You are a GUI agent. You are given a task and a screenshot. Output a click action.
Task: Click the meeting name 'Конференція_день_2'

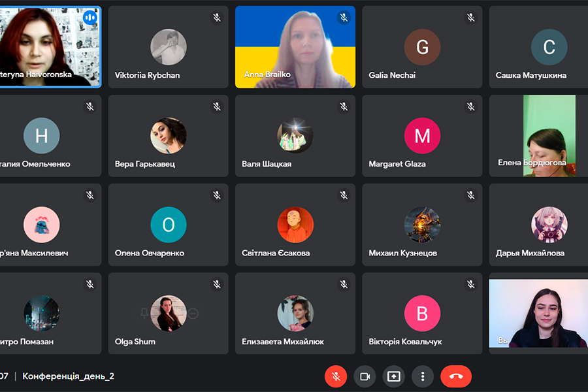pos(68,376)
